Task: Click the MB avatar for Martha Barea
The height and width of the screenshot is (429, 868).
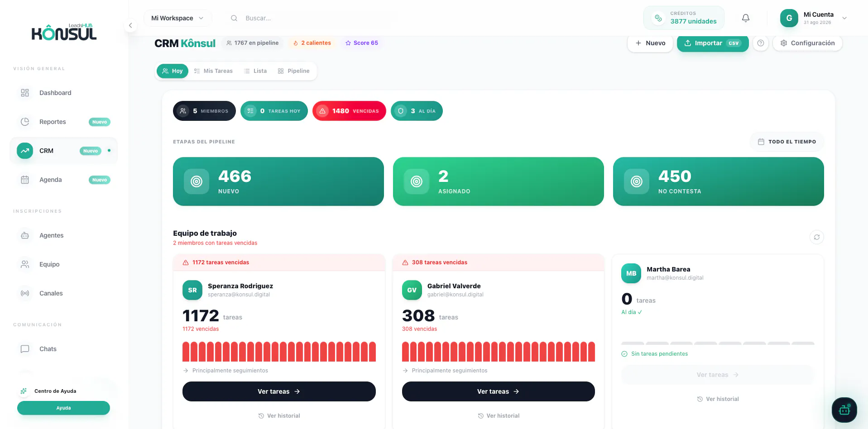Action: tap(631, 273)
